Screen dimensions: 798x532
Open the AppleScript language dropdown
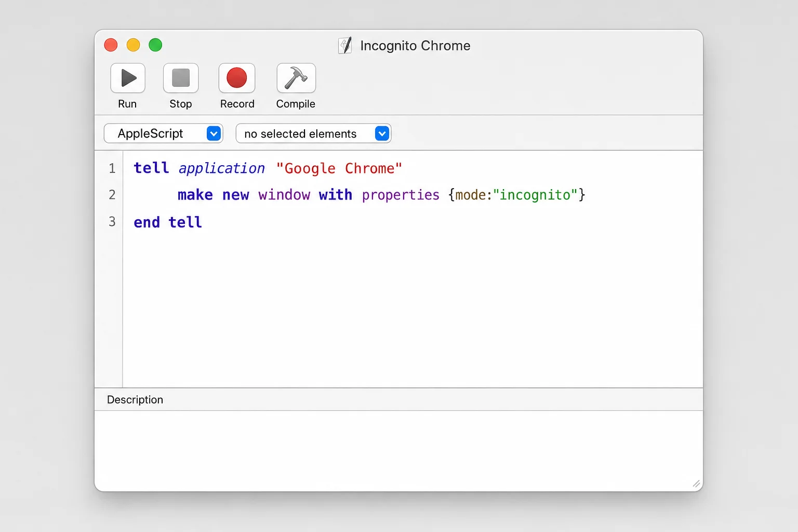click(163, 134)
